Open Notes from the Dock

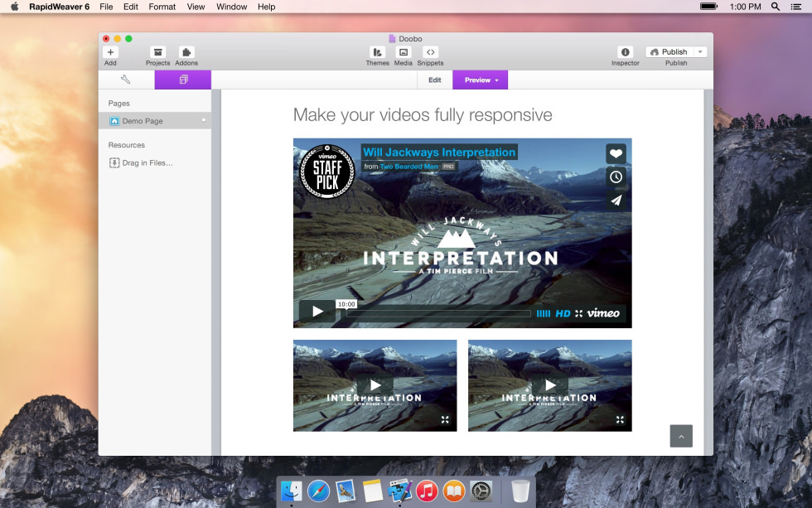click(x=372, y=491)
